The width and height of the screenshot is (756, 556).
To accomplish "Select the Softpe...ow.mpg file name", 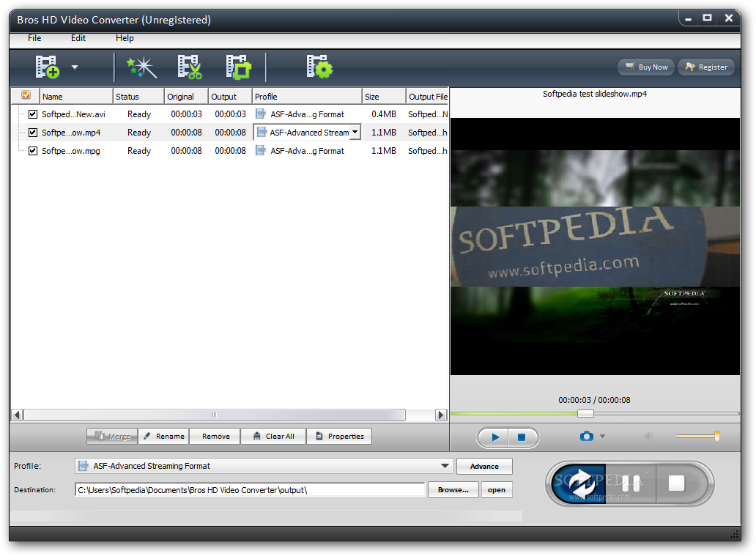I will pyautogui.click(x=71, y=151).
